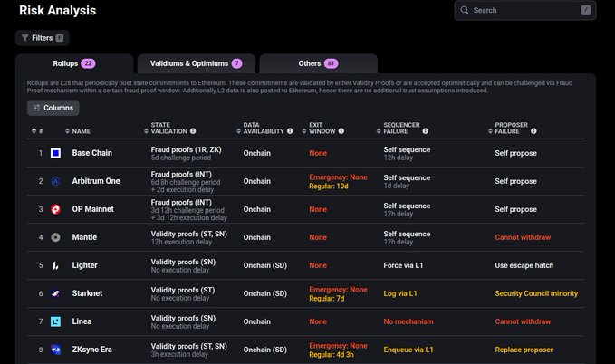Image resolution: width=615 pixels, height=364 pixels.
Task: Open the ZKsync Era project
Action: tap(91, 350)
